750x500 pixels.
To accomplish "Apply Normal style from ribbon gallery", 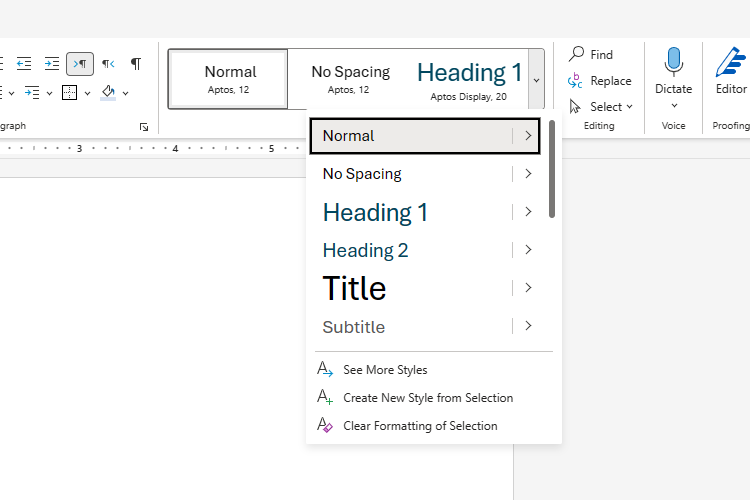I will pyautogui.click(x=228, y=79).
